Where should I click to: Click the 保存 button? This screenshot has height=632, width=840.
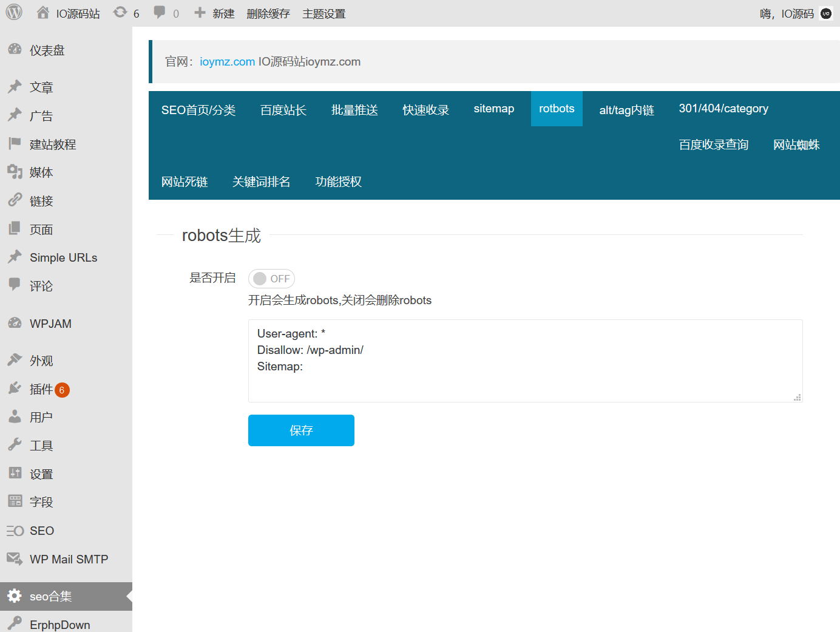click(x=301, y=430)
